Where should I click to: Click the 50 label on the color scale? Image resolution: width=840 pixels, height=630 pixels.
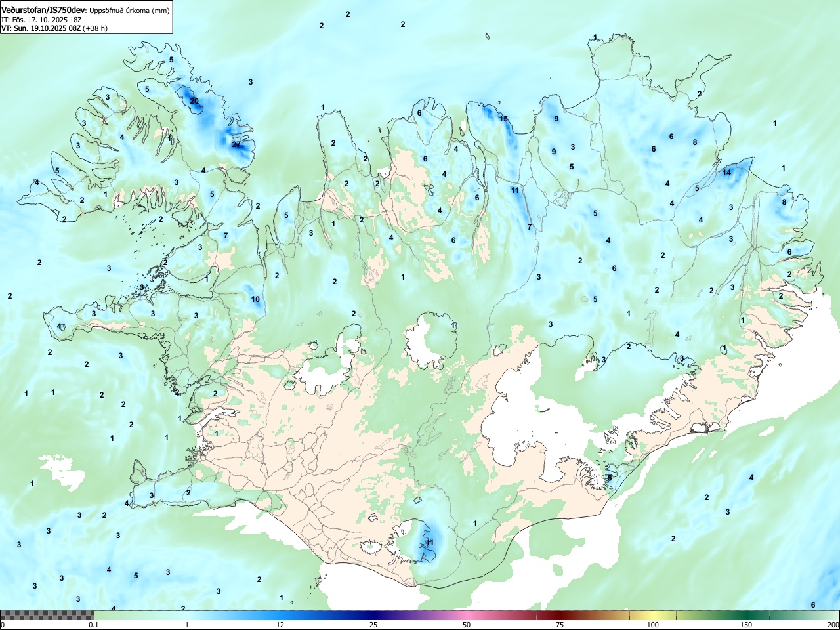click(x=467, y=625)
